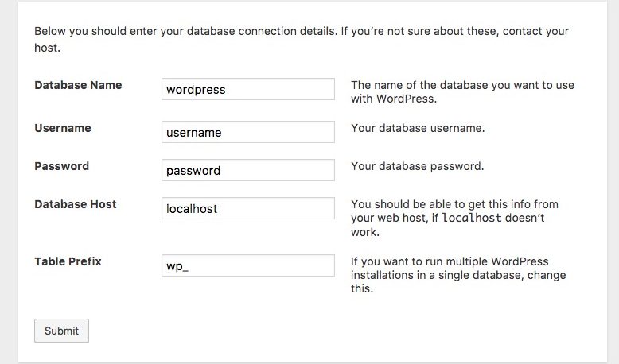Click the Database Name input field
The width and height of the screenshot is (619, 364).
[x=247, y=89]
